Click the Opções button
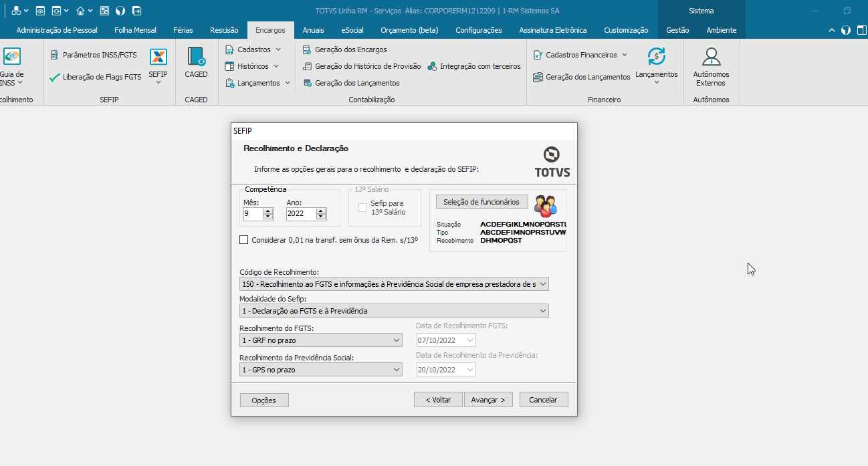Viewport: 868px width, 466px height. pos(264,400)
